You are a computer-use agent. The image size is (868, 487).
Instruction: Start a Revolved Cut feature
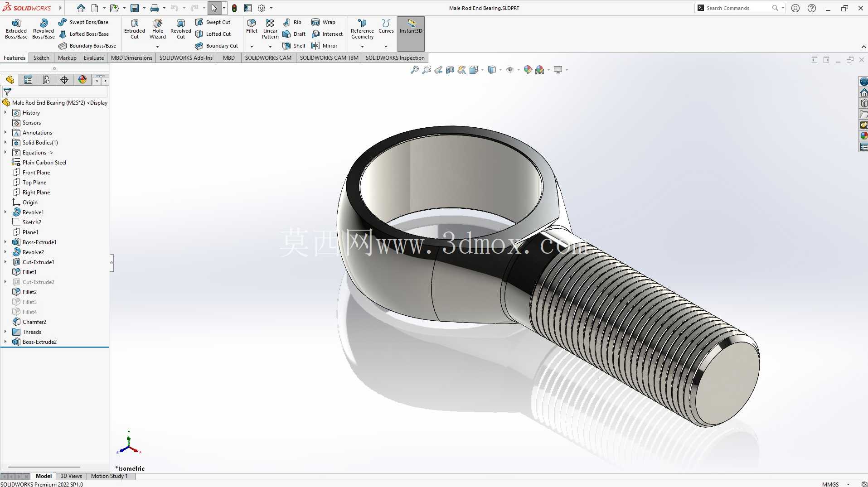pyautogui.click(x=181, y=29)
